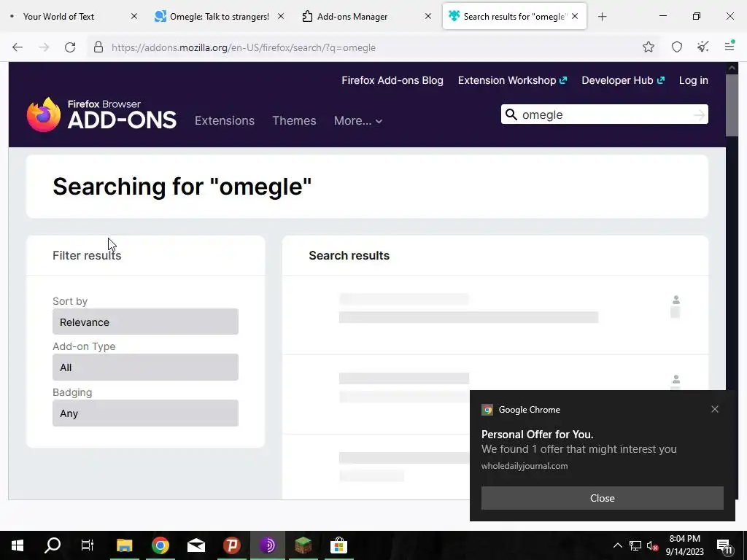Open the Developer Hub link
The image size is (747, 560).
pos(623,80)
